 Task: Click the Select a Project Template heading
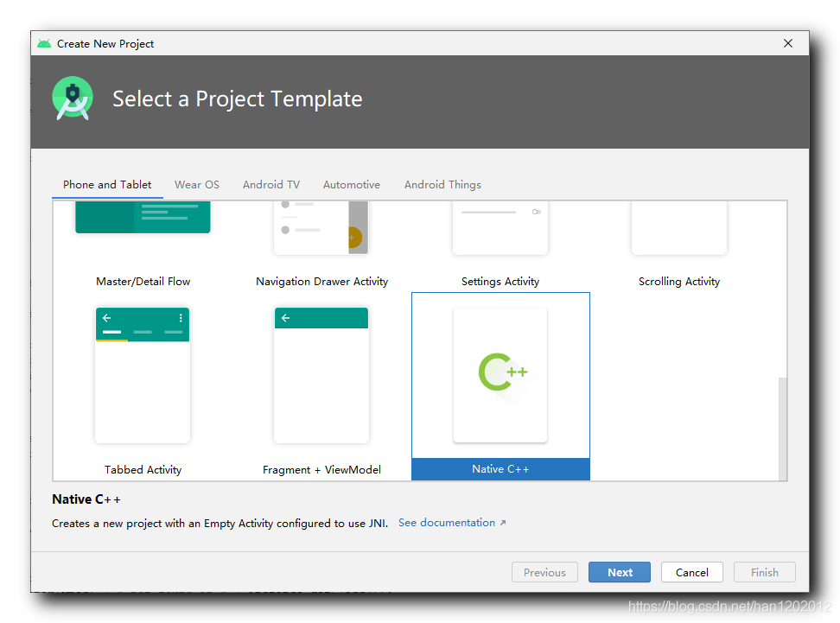click(x=238, y=99)
